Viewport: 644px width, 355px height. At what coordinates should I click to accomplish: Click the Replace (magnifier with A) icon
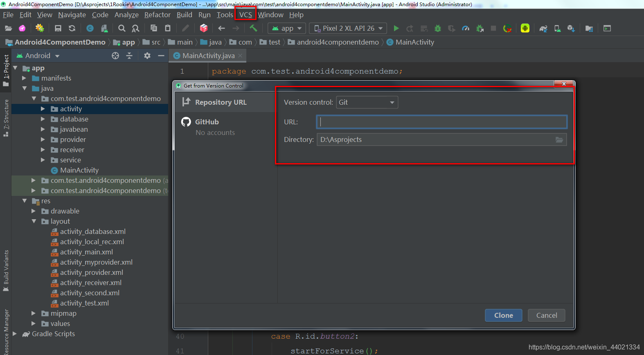[x=135, y=28]
